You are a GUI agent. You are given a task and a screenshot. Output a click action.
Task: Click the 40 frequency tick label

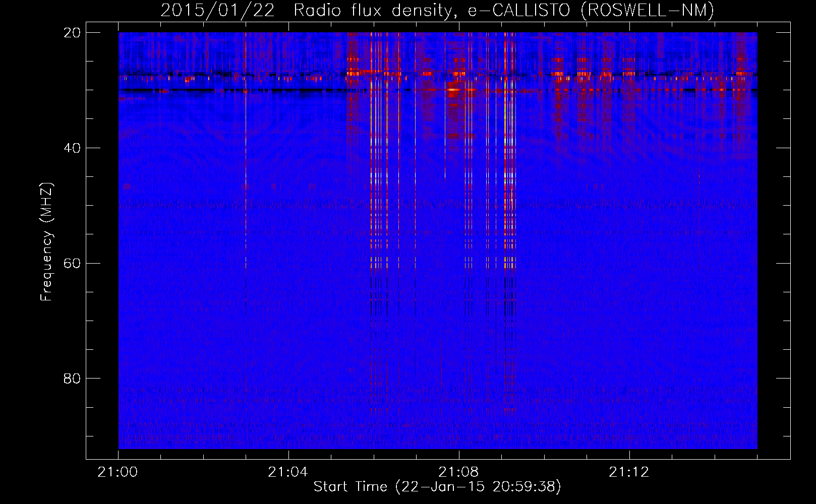[72, 148]
